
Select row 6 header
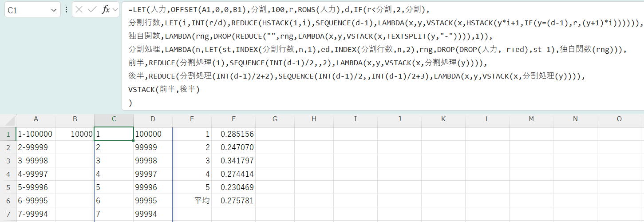pyautogui.click(x=8, y=201)
